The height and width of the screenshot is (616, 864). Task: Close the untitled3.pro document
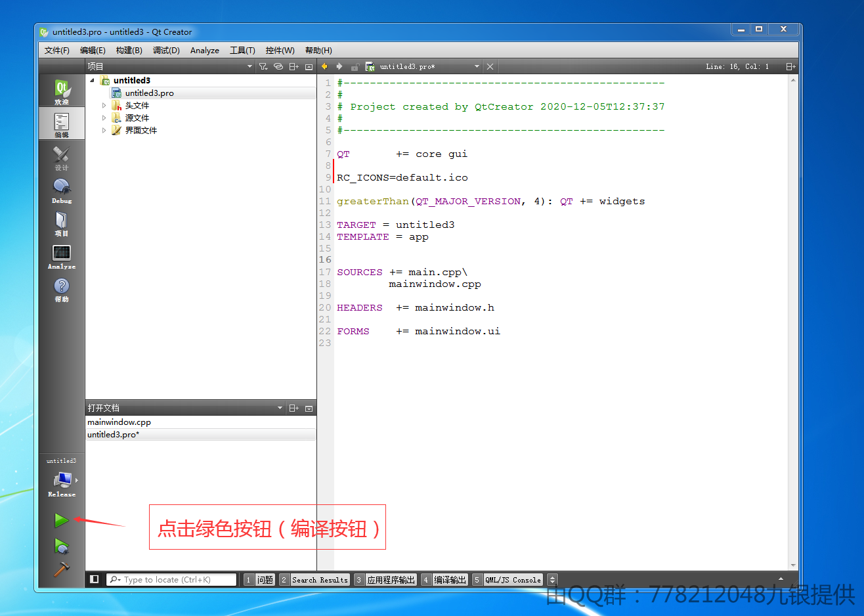[490, 66]
